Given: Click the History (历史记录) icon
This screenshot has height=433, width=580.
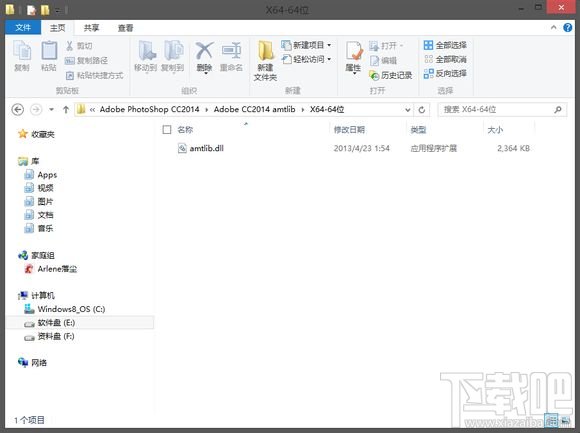Looking at the screenshot, I should tap(391, 75).
